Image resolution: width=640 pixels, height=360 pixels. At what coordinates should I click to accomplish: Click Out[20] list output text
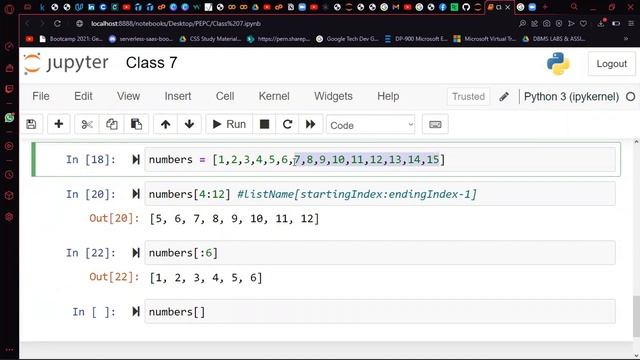(x=234, y=219)
